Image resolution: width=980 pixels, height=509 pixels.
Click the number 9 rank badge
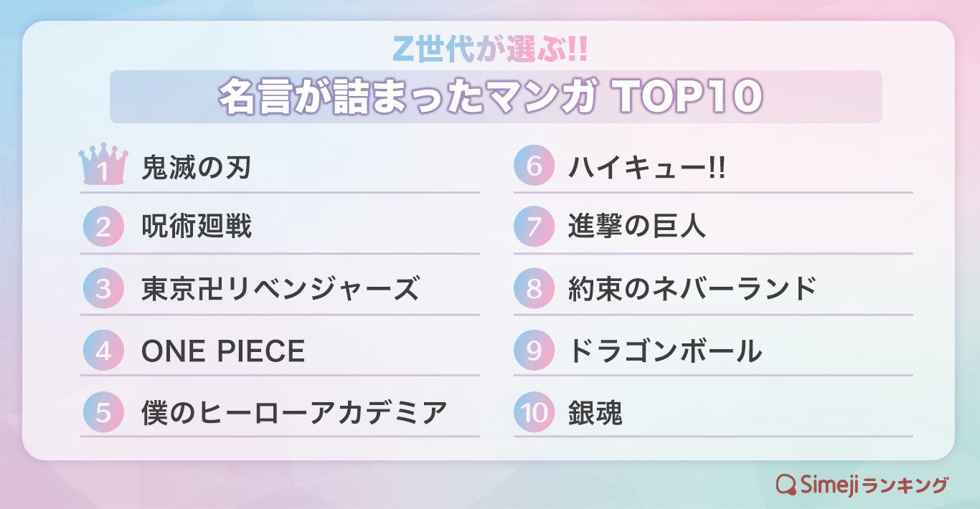pyautogui.click(x=534, y=351)
